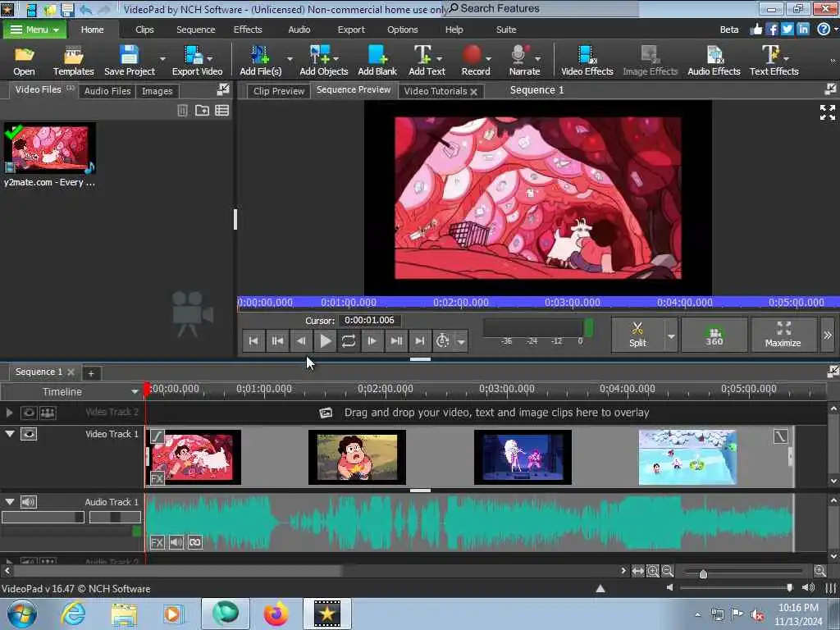Insert a blank clip with Add Blank

[x=377, y=61]
